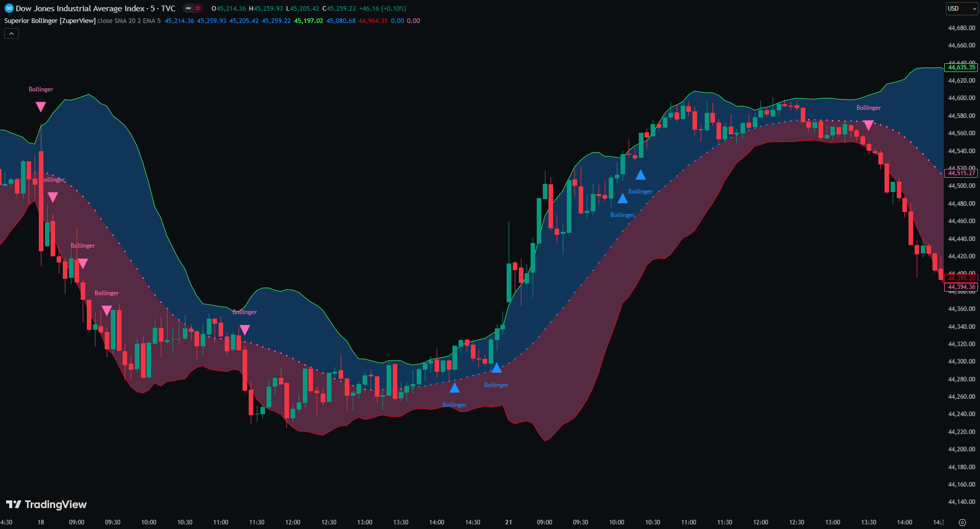
Task: Click the lowest blue buy triangle near 14:00
Action: pos(455,388)
